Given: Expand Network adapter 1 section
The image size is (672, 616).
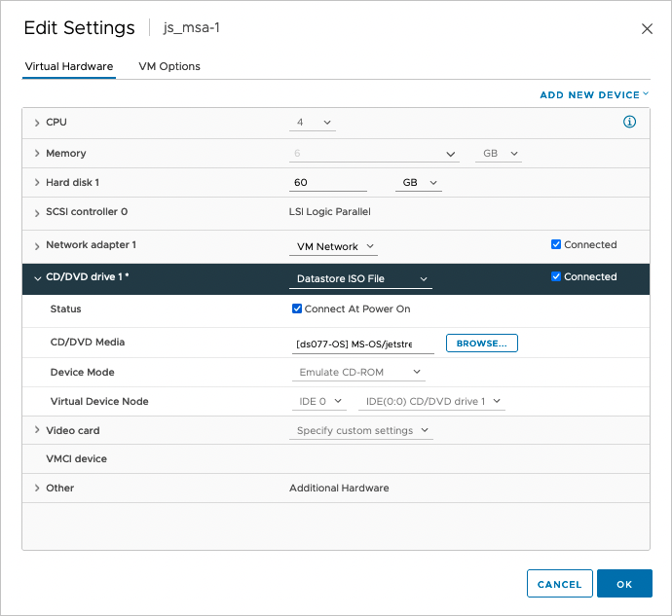Looking at the screenshot, I should click(37, 245).
